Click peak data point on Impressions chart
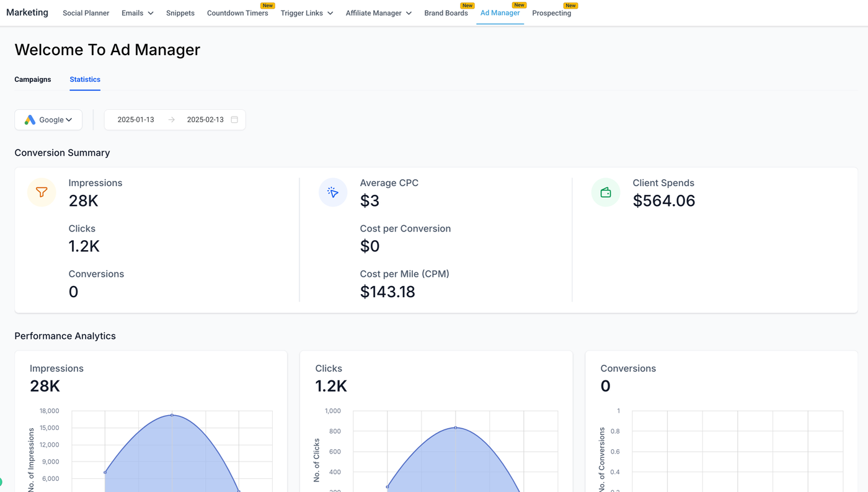868x492 pixels. pos(172,415)
